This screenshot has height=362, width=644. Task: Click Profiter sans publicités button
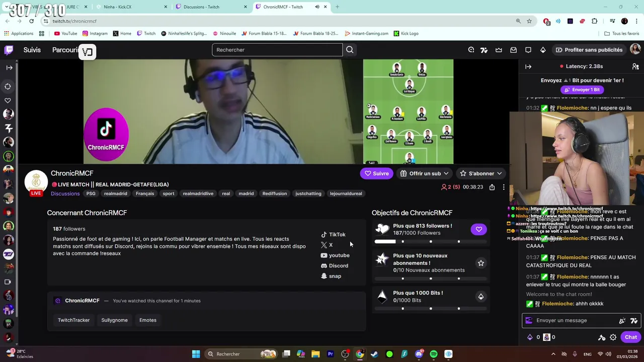click(x=589, y=50)
